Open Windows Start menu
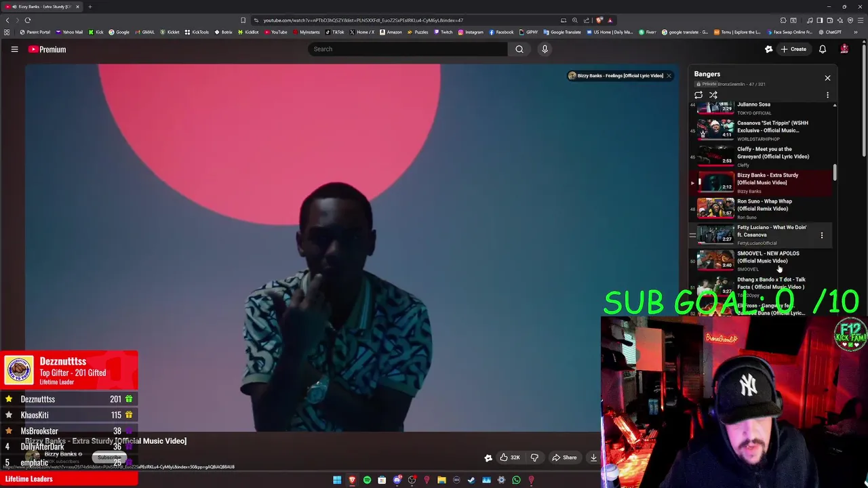 [x=337, y=480]
